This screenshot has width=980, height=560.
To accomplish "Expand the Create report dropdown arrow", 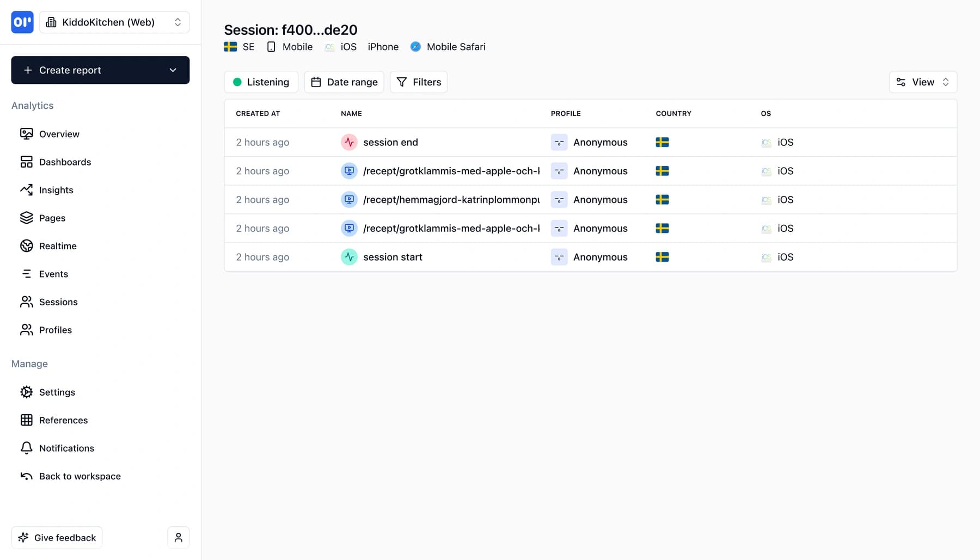I will (x=173, y=70).
